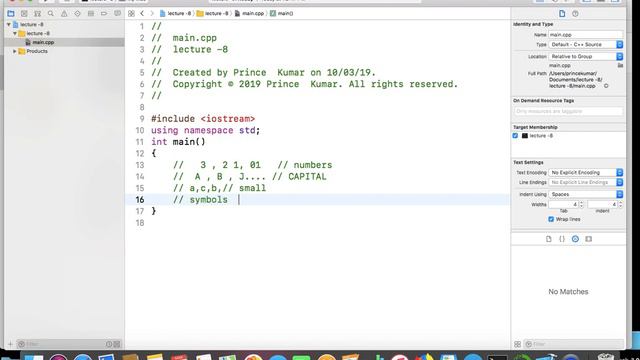Click line number 17 in gutter
This screenshot has height=360, width=640.
point(140,211)
